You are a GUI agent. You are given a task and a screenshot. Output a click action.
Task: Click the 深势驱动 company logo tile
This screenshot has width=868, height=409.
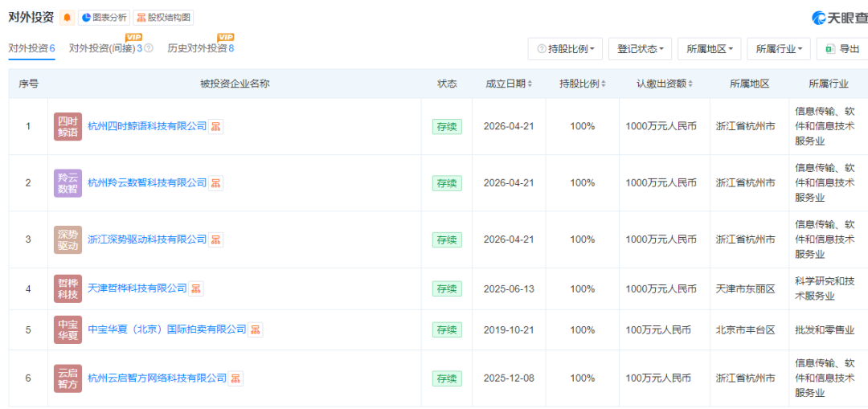(x=68, y=239)
